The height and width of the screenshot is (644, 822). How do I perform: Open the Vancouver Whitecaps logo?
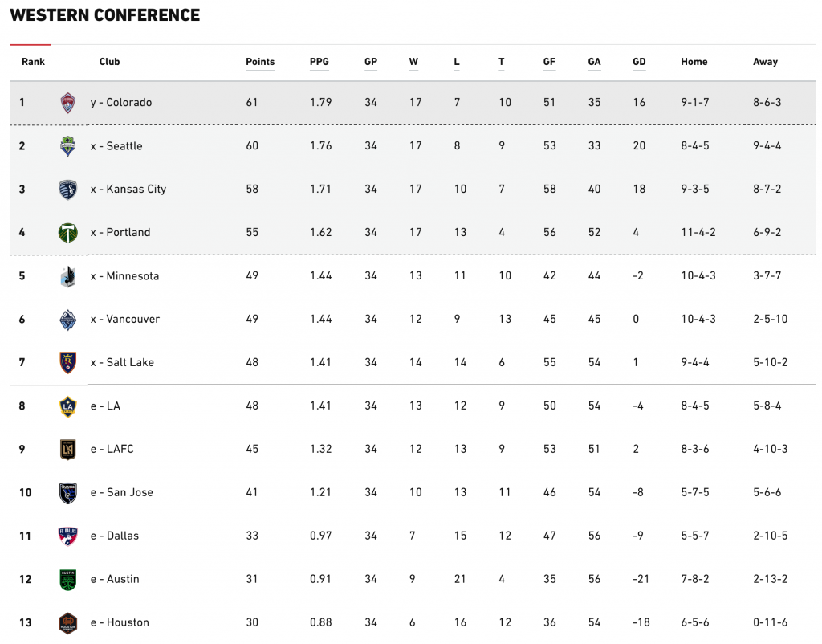pos(67,320)
